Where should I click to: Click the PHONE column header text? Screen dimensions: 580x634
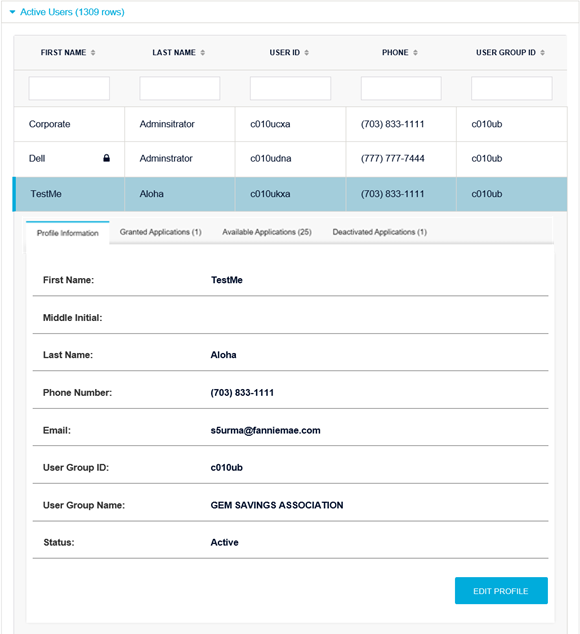pos(395,53)
